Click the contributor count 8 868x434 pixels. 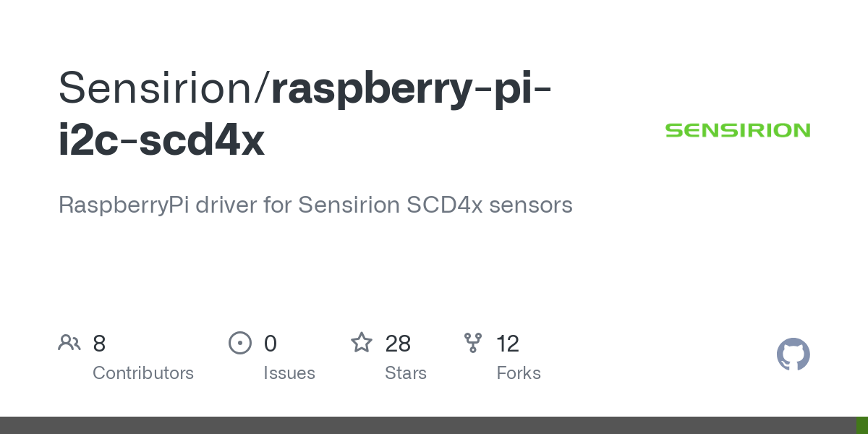(99, 344)
